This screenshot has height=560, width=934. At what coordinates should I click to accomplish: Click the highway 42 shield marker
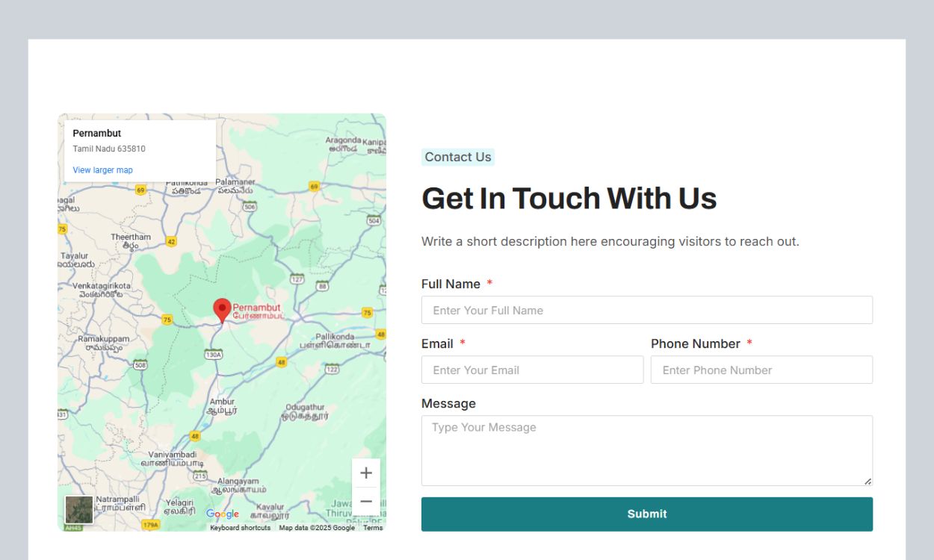[171, 241]
